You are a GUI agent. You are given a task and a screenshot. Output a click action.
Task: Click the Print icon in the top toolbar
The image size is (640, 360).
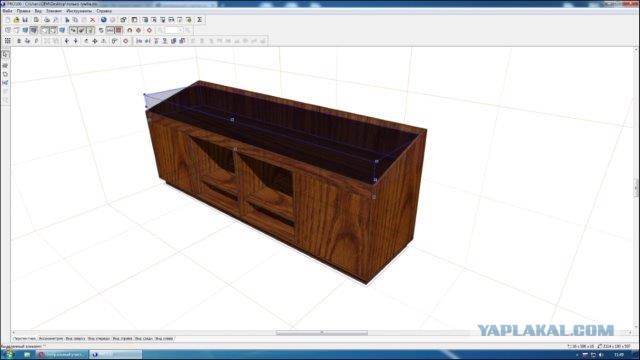[47, 20]
